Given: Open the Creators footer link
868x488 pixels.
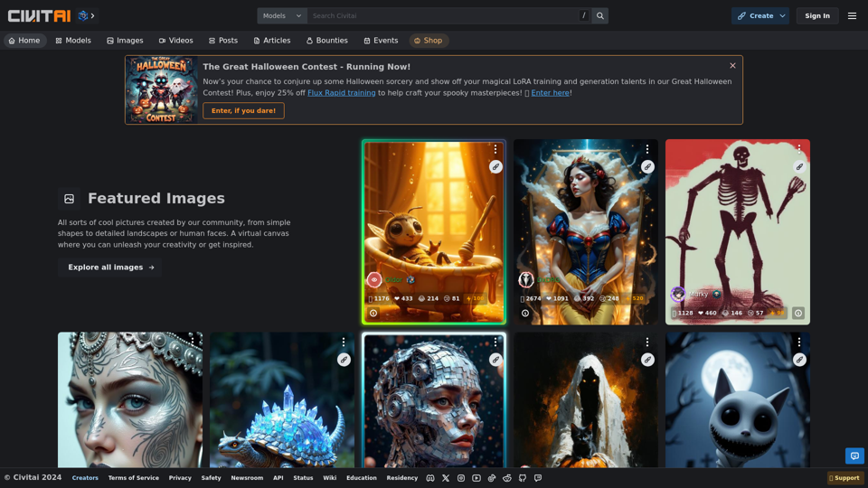Looking at the screenshot, I should click(x=85, y=478).
